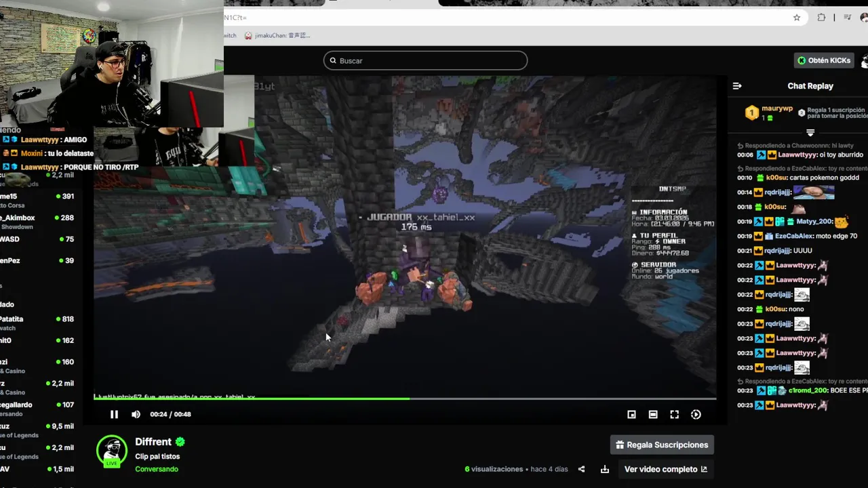Click clip title 'Clip pal tistos'
Image resolution: width=868 pixels, height=488 pixels.
[157, 456]
